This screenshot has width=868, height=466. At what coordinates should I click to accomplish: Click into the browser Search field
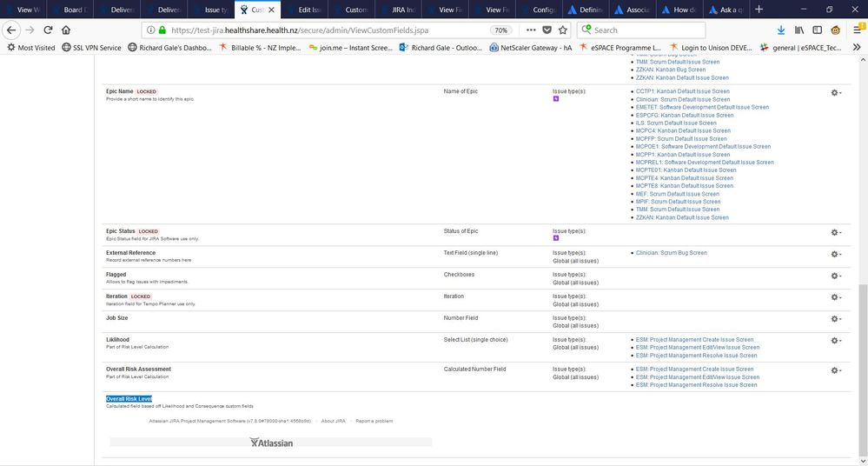tap(641, 30)
